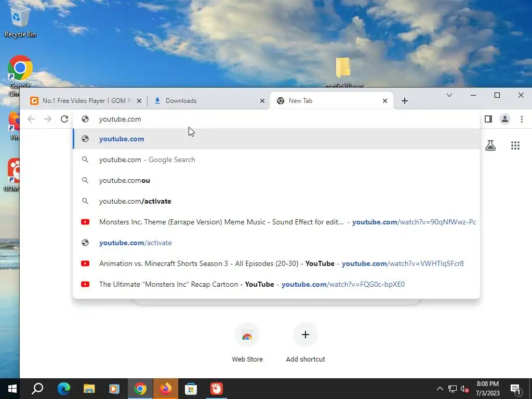Click the address bar with youtube.com

(276, 119)
